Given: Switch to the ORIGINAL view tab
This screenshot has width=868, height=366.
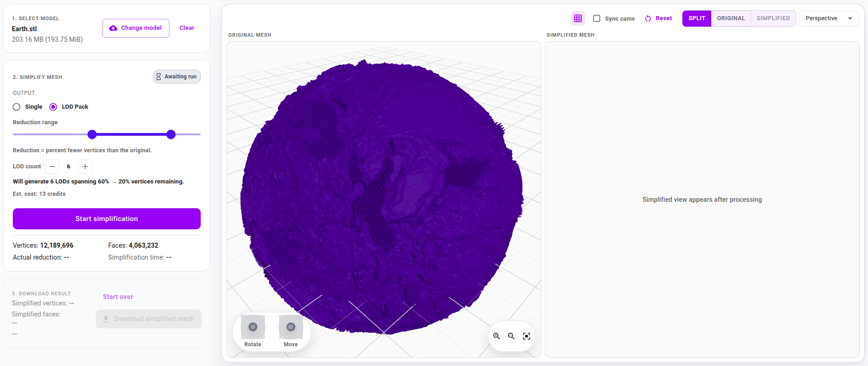Looking at the screenshot, I should 731,18.
